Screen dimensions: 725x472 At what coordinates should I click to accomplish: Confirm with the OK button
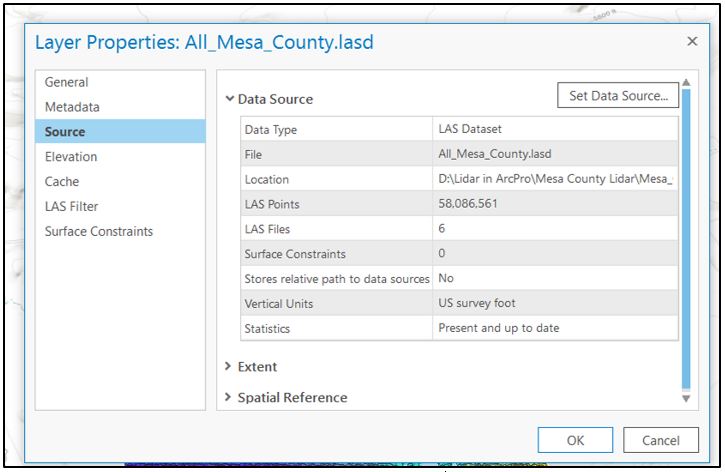(575, 440)
